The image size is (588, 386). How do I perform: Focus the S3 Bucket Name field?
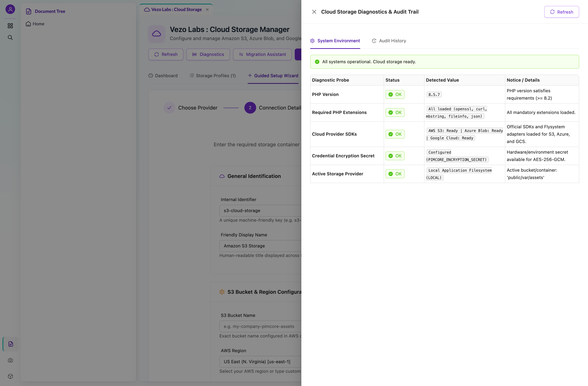click(260, 326)
